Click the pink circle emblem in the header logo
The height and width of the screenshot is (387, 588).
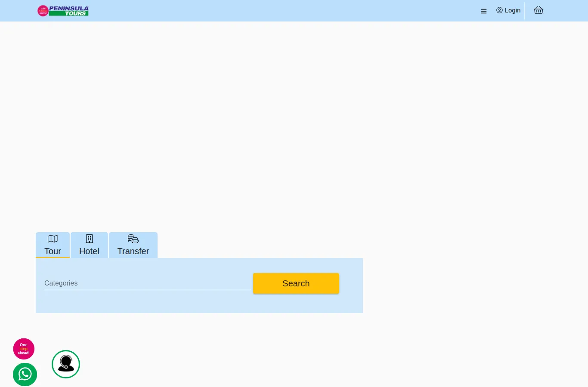[x=43, y=11]
